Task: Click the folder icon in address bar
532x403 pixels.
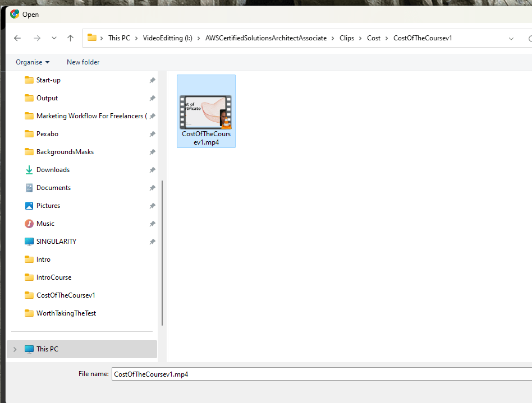Action: 92,38
